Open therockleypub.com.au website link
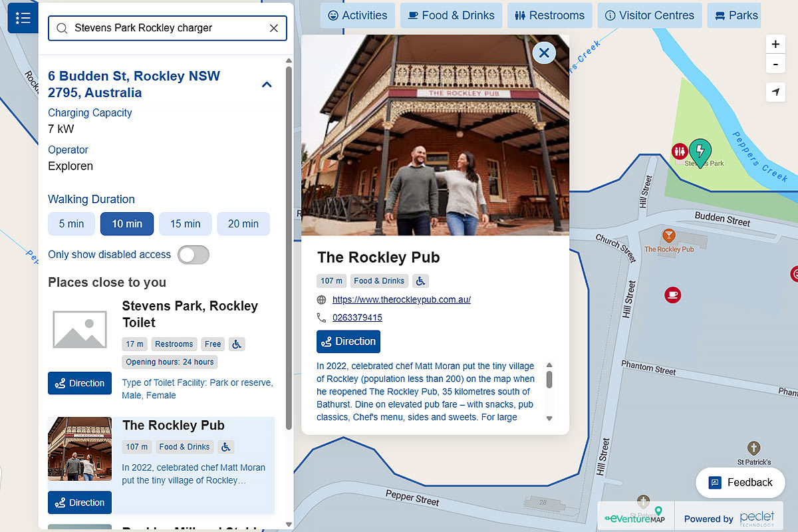 402,300
